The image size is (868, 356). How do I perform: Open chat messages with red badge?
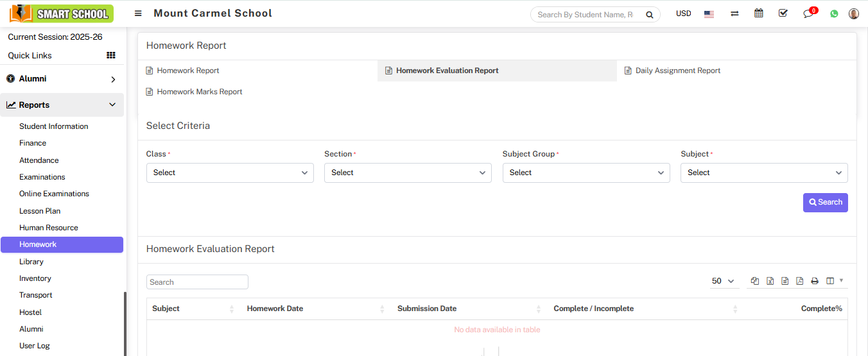point(808,13)
